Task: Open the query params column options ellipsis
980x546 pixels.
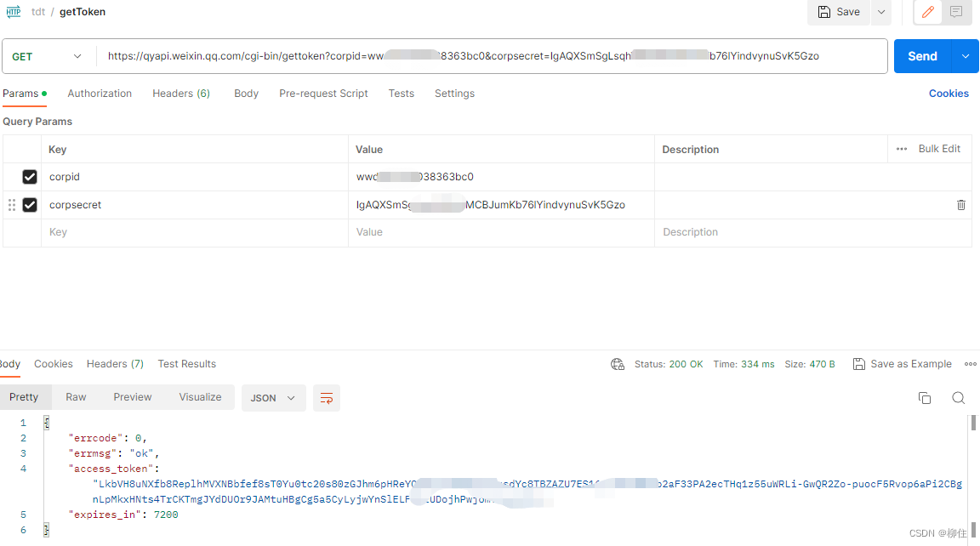Action: (901, 149)
